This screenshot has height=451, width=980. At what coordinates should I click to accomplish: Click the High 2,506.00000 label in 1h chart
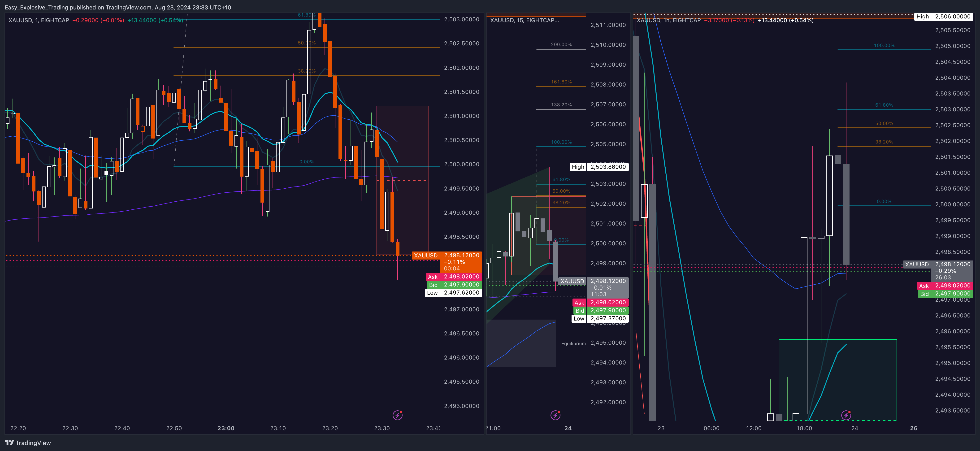(943, 16)
